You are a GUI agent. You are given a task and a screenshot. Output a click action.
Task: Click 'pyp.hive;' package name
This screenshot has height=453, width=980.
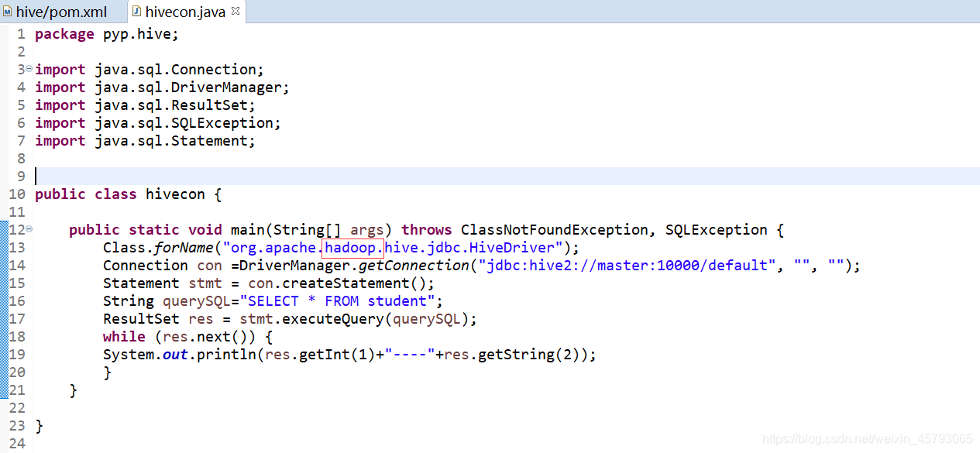pos(140,34)
